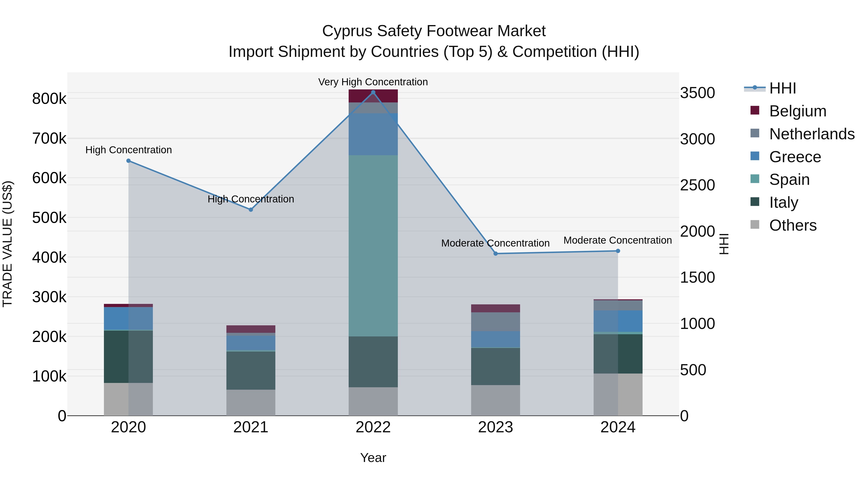Click the Others segment in the 2023 bar
Viewport: 868px width, 488px height.
[495, 401]
